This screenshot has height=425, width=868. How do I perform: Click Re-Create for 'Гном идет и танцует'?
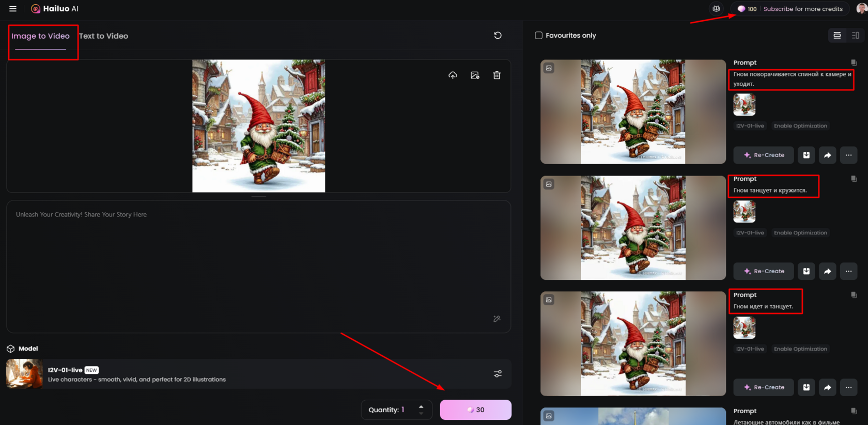(x=764, y=387)
